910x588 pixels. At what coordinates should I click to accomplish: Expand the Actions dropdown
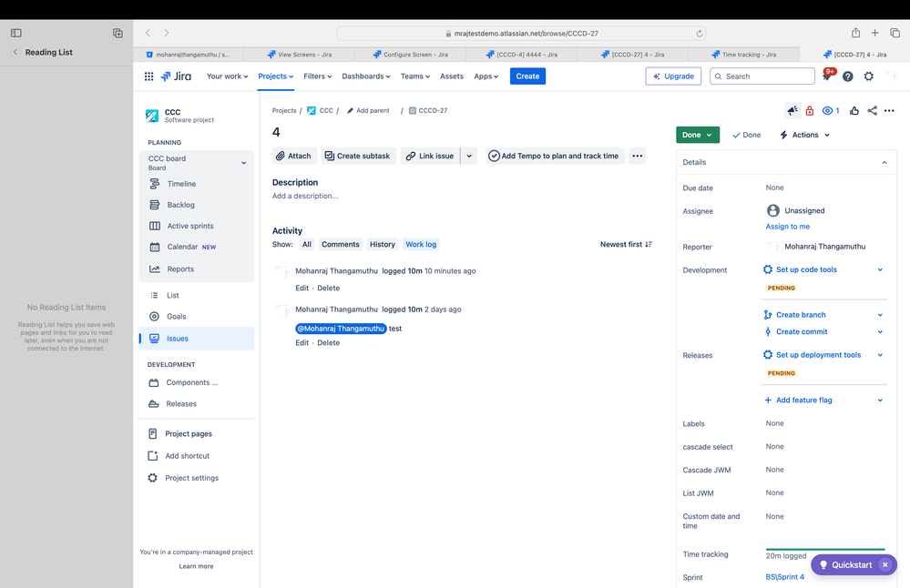click(x=805, y=135)
